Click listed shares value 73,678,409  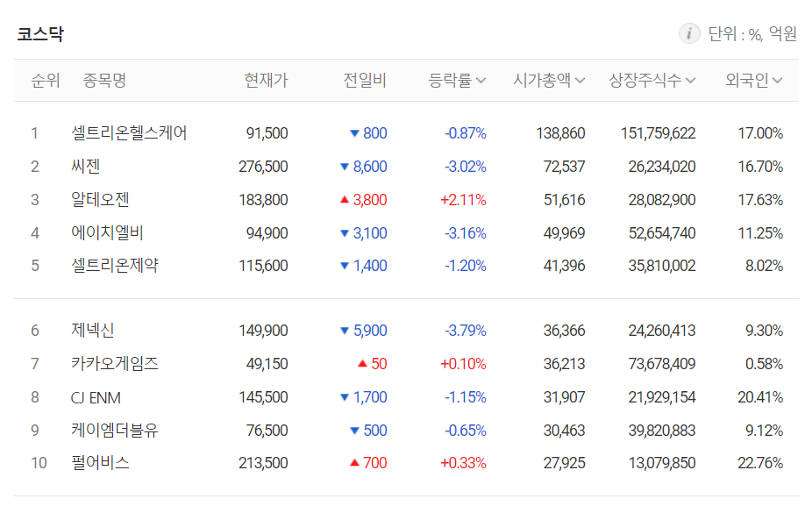click(x=662, y=364)
